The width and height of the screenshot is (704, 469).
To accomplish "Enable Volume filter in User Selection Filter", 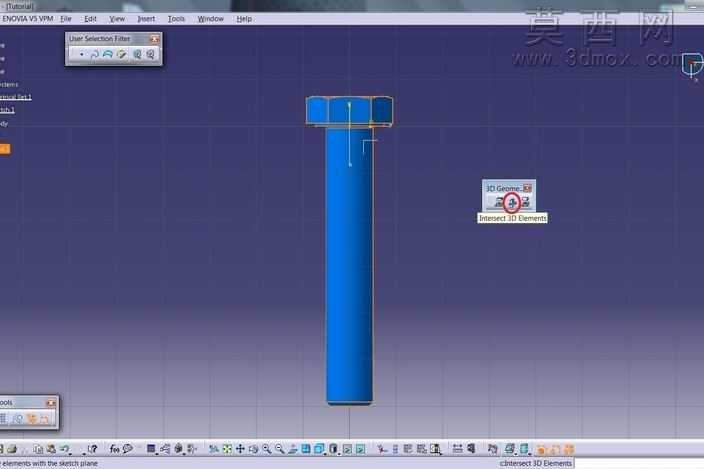I will click(122, 54).
